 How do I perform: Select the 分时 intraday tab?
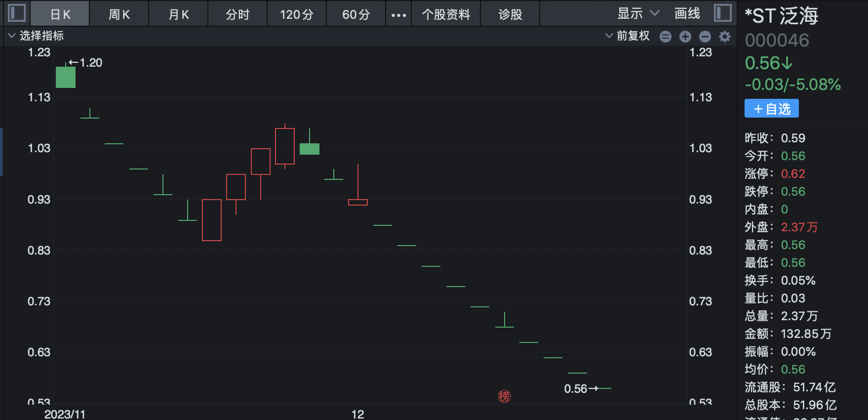pyautogui.click(x=237, y=15)
